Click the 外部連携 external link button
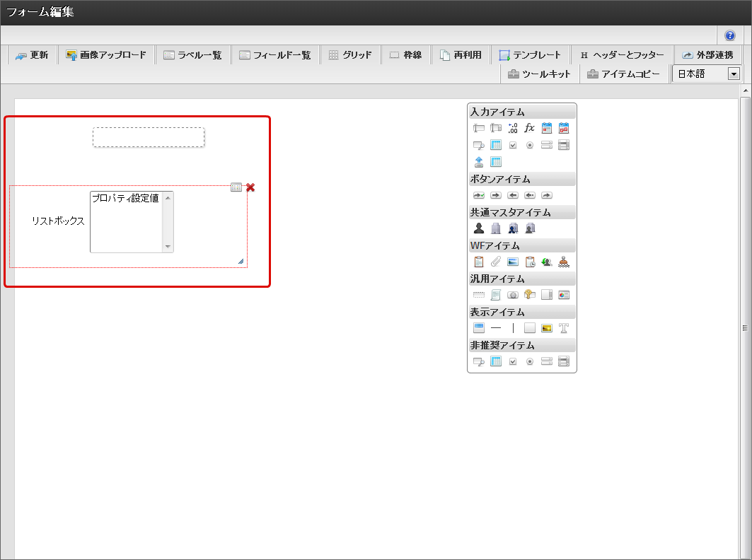 [708, 54]
